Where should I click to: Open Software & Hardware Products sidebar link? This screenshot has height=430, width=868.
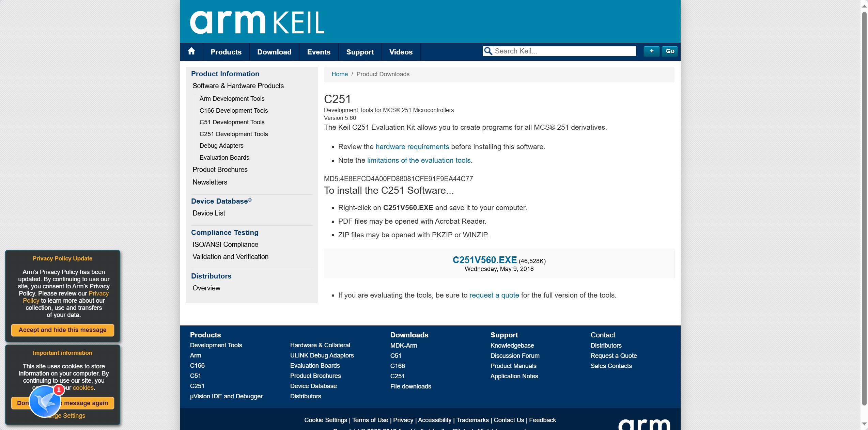[x=238, y=86]
